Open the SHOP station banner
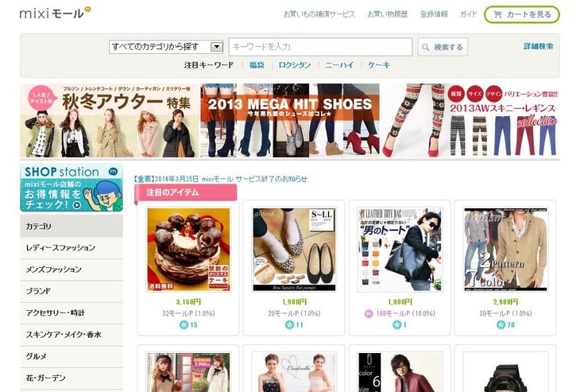Viewport: 588px width, 392px height. pos(72,188)
